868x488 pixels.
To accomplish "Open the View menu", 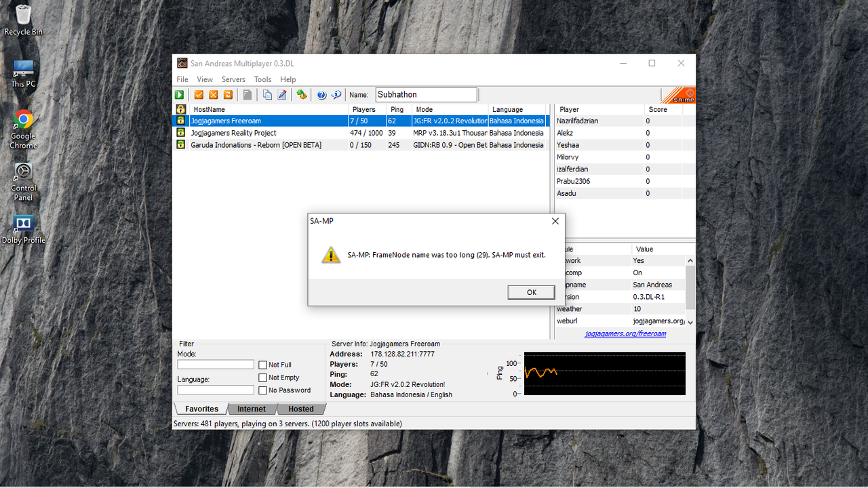I will [205, 79].
